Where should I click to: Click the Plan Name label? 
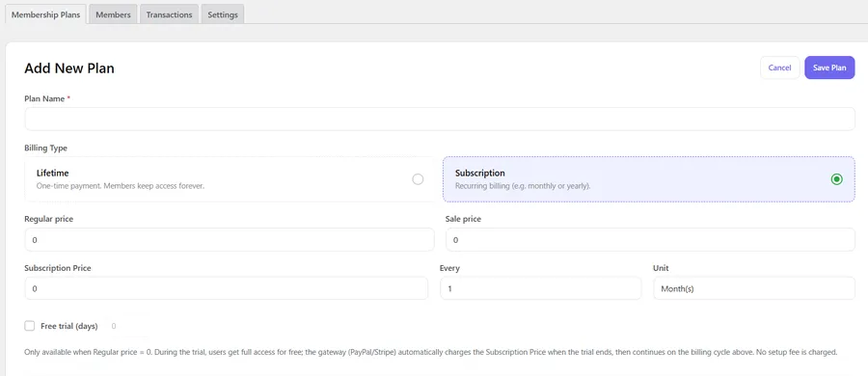coord(44,98)
